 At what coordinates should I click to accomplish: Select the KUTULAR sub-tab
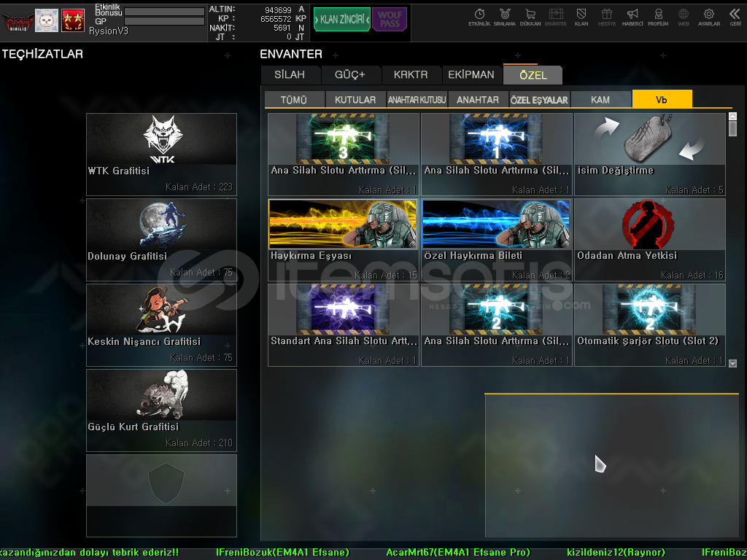click(355, 100)
